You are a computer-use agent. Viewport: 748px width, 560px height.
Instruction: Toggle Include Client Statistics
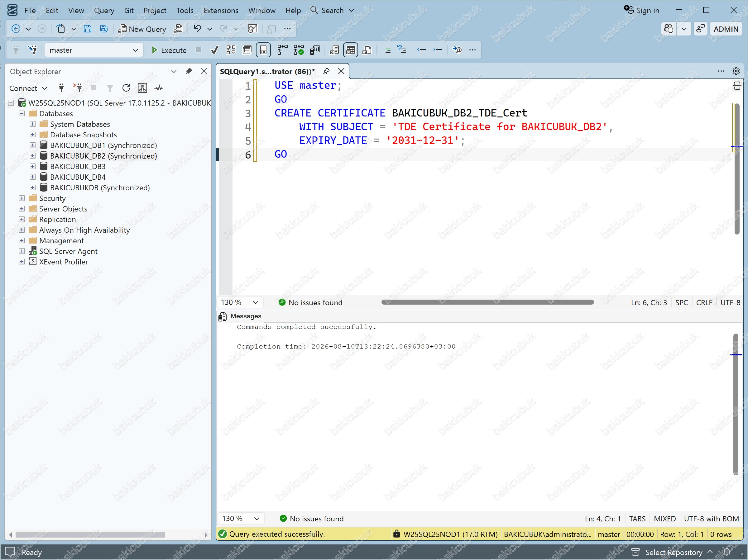(315, 50)
